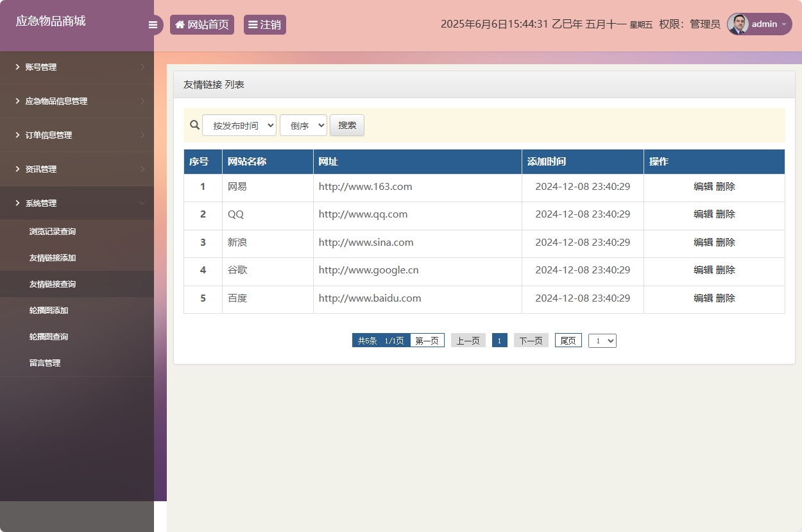Click the magnifier icon in search bar
This screenshot has width=802, height=532.
pos(194,125)
